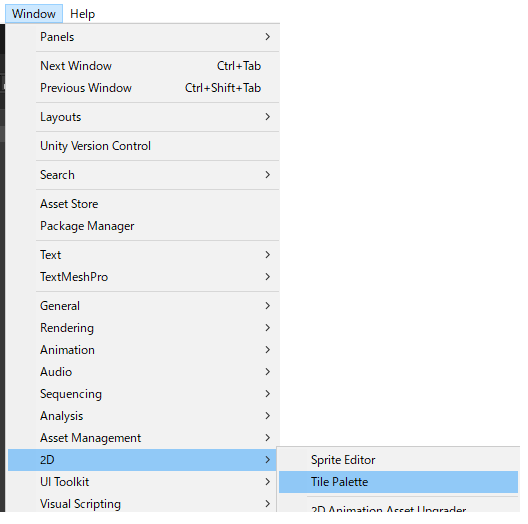Viewport: 528px width, 524px height.
Task: Open Sprite Editor from 2D submenu
Action: click(398, 460)
